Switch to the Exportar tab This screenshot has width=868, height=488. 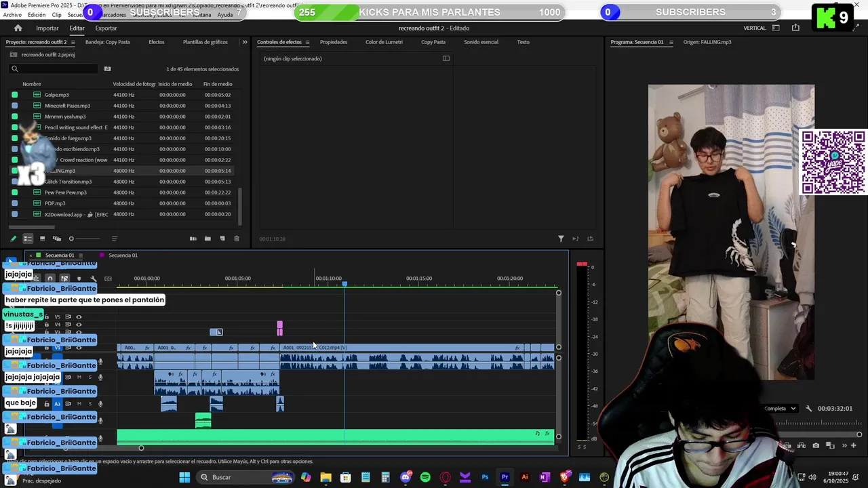tap(106, 28)
